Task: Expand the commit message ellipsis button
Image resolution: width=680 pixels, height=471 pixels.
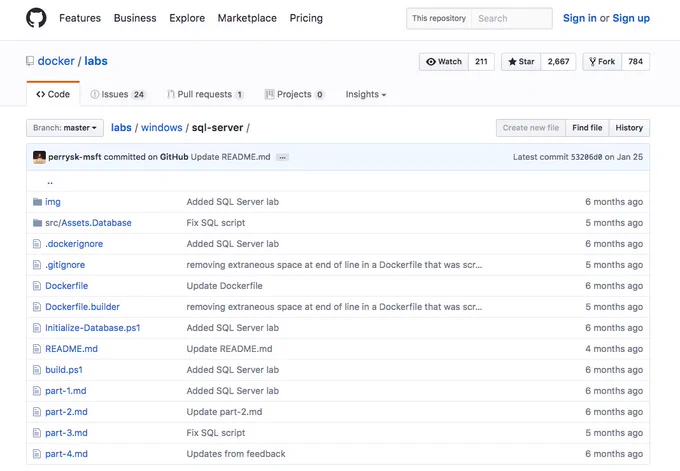Action: [282, 157]
